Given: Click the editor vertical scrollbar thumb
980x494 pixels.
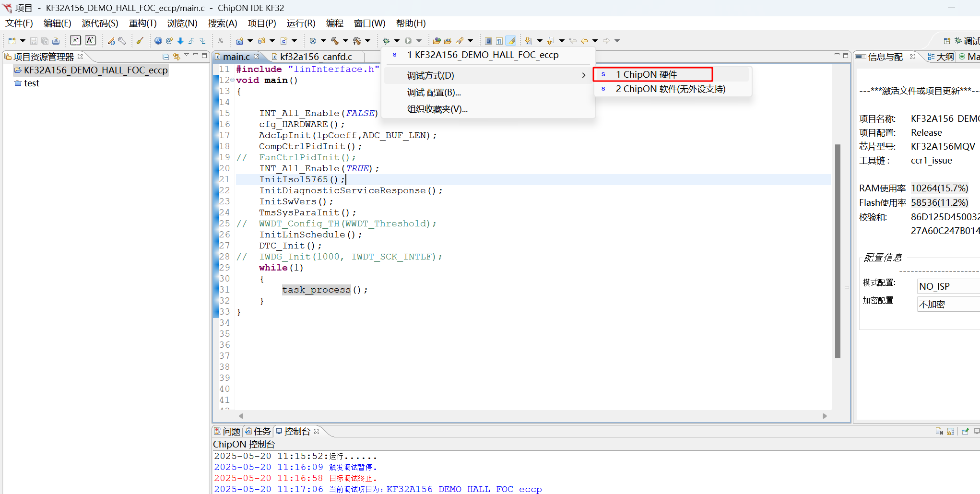Looking at the screenshot, I should click(x=838, y=251).
